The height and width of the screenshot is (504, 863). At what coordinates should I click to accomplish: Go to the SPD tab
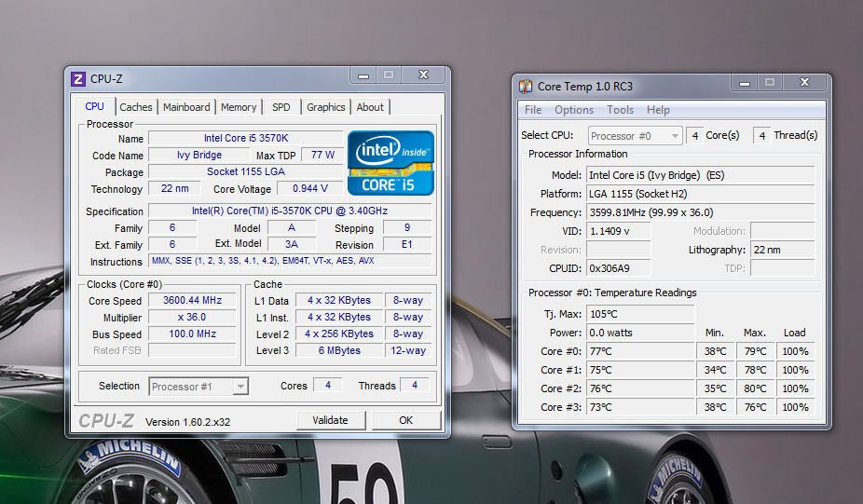(281, 107)
